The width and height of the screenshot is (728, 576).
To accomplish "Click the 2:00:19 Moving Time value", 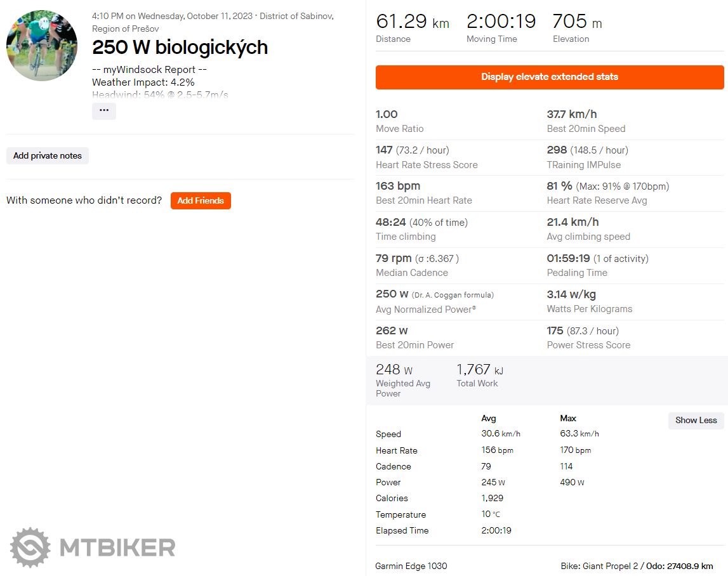I will 501,22.
